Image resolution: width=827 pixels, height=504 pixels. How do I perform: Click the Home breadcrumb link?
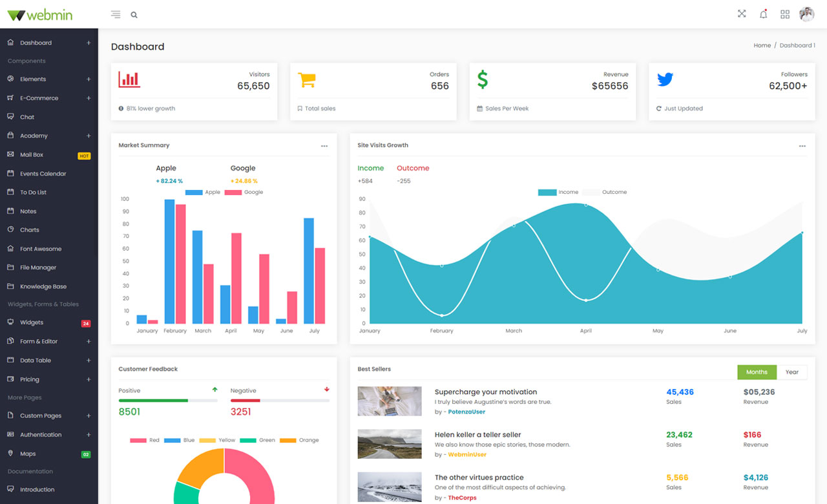(x=762, y=45)
